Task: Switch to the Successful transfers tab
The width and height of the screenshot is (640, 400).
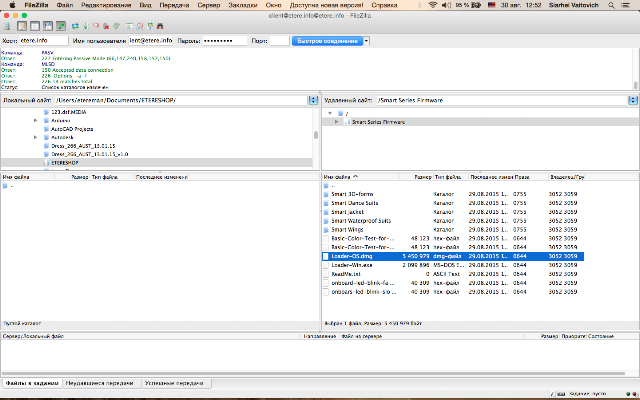Action: coord(174,383)
